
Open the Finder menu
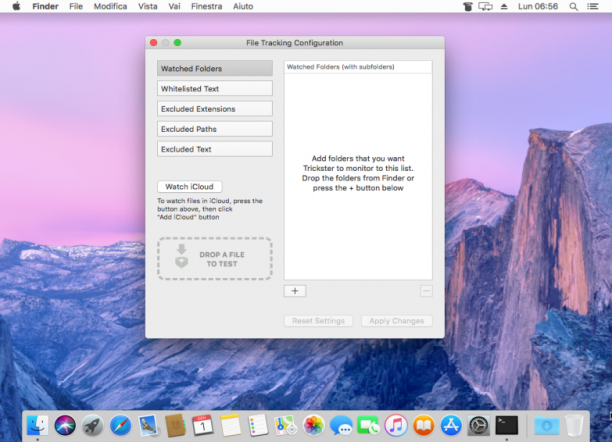(x=45, y=6)
